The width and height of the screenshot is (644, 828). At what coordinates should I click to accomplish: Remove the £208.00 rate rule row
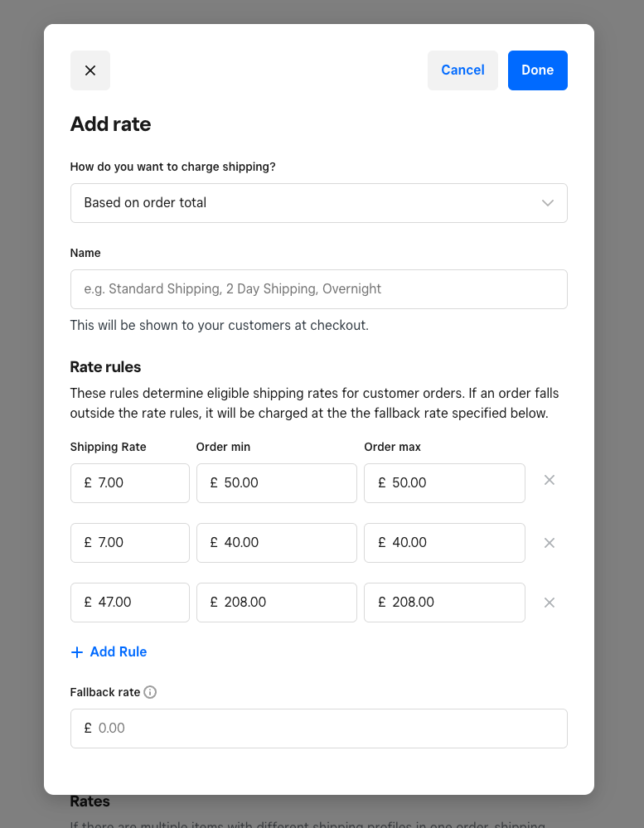click(549, 603)
